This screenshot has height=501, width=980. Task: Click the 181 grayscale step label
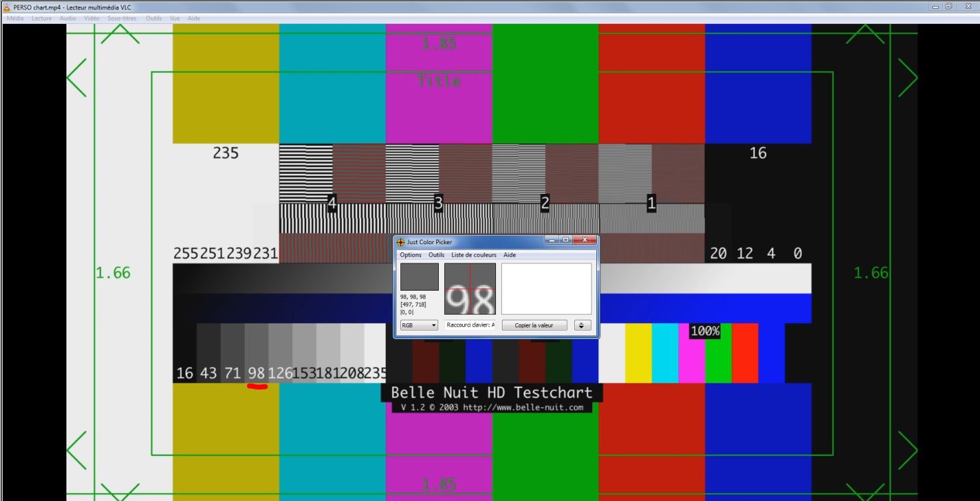coord(328,373)
